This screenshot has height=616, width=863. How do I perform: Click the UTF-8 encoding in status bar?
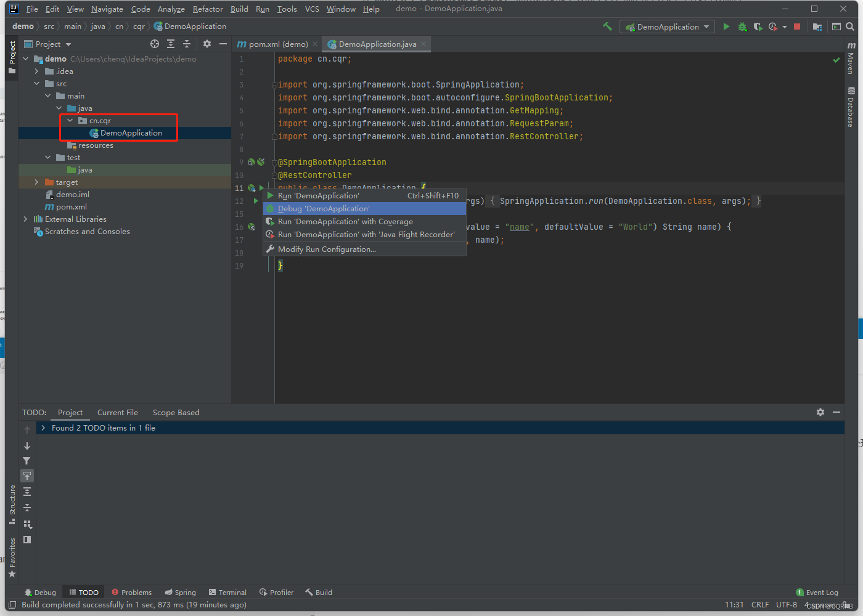(787, 605)
